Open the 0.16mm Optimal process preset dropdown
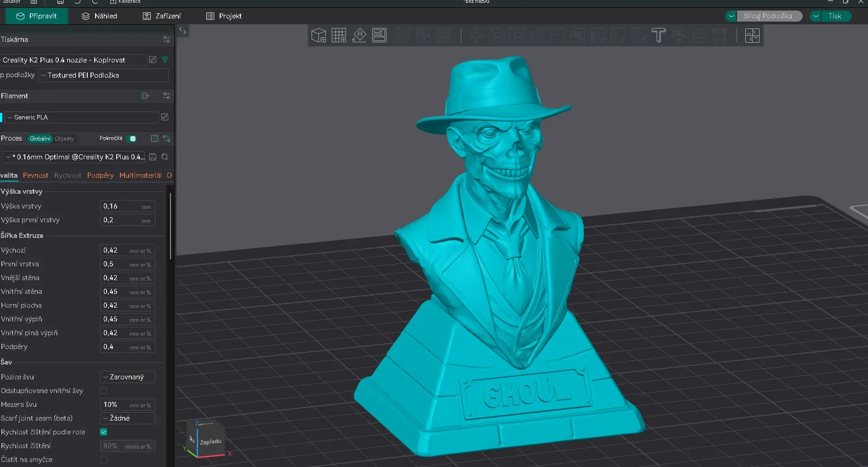 click(x=74, y=157)
